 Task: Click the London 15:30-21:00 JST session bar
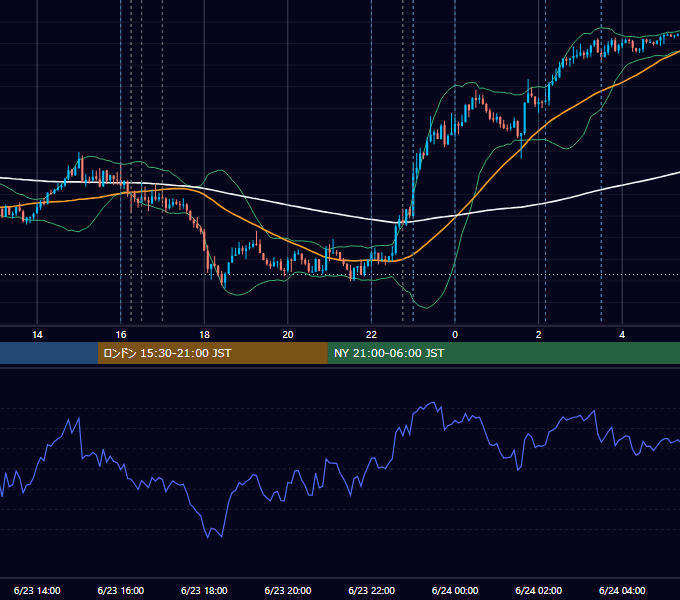(212, 353)
